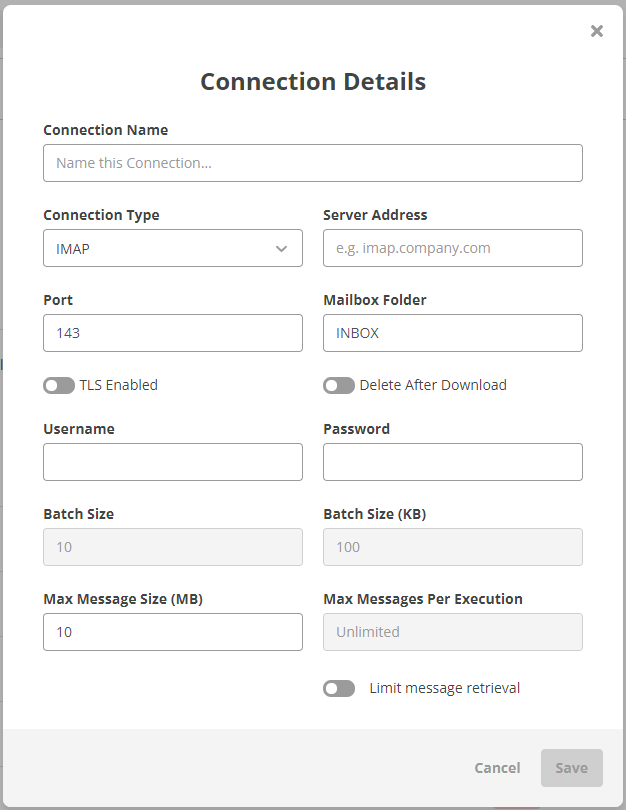Image resolution: width=626 pixels, height=810 pixels.
Task: Click into the Username field
Action: click(x=172, y=462)
